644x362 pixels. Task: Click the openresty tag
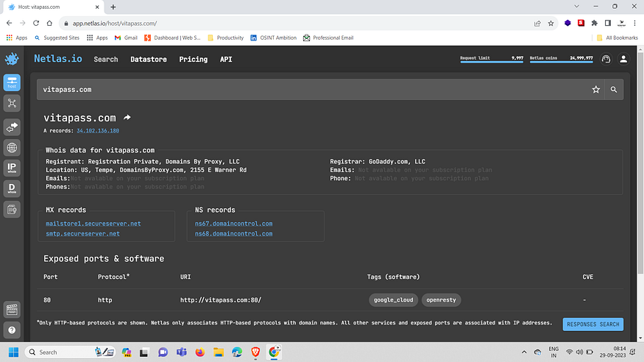[441, 300]
